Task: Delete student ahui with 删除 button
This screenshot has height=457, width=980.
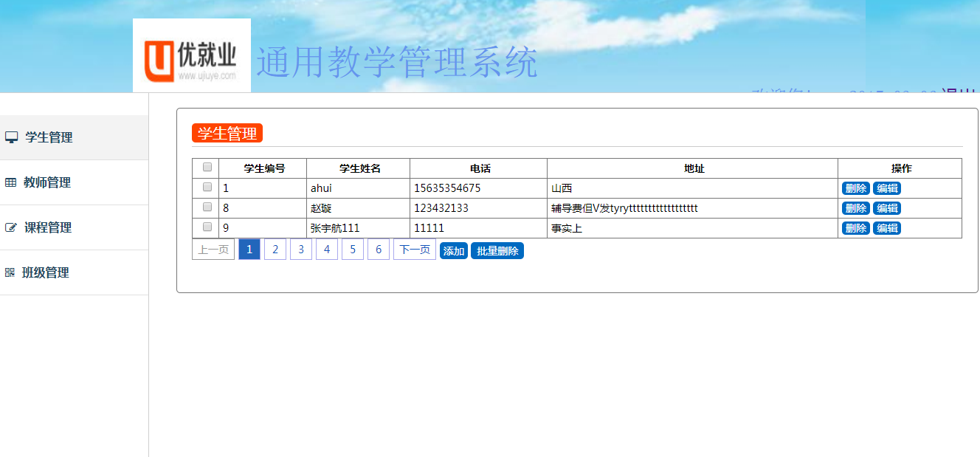Action: [x=856, y=188]
